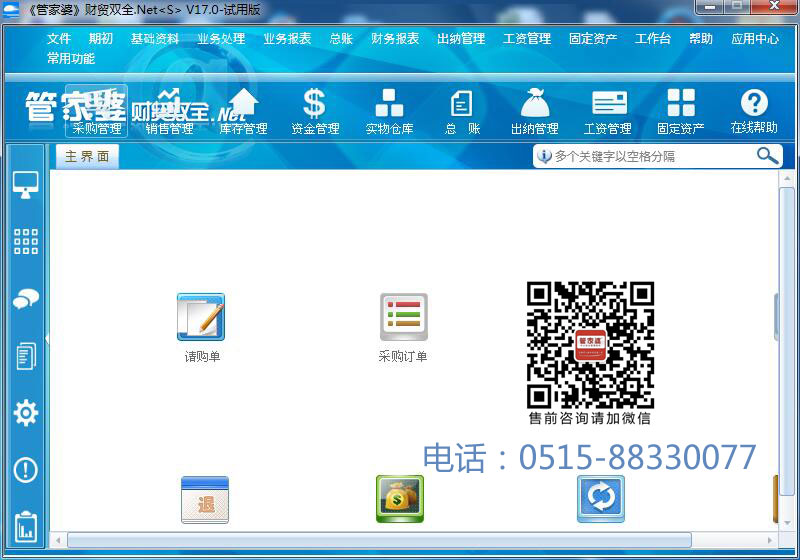Image resolution: width=800 pixels, height=560 pixels.
Task: Click the phone number 0515-88330077 text
Action: point(637,457)
